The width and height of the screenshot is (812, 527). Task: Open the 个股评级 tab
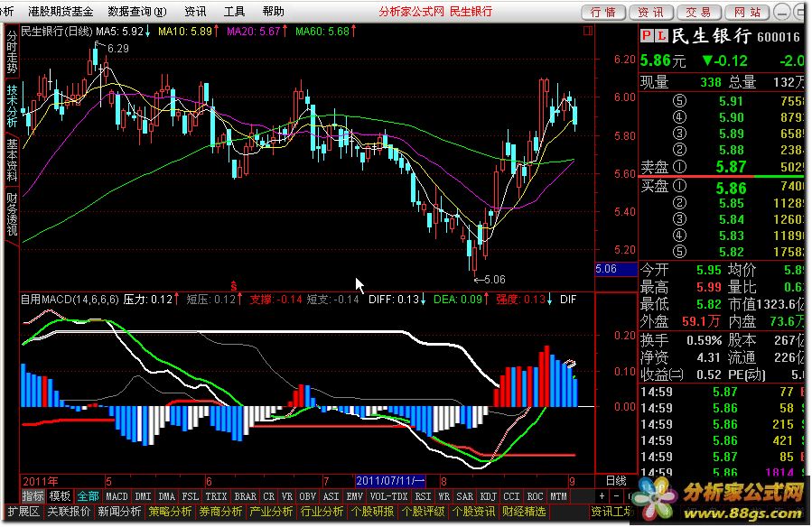423,512
